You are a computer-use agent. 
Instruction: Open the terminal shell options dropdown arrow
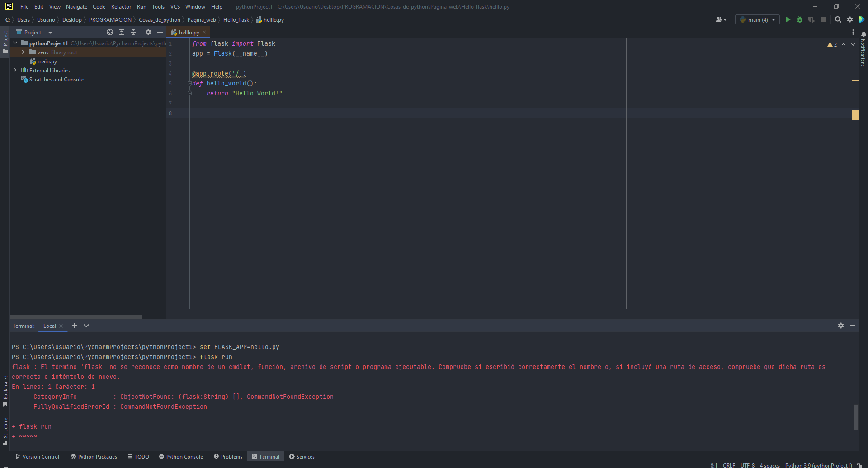click(x=86, y=326)
